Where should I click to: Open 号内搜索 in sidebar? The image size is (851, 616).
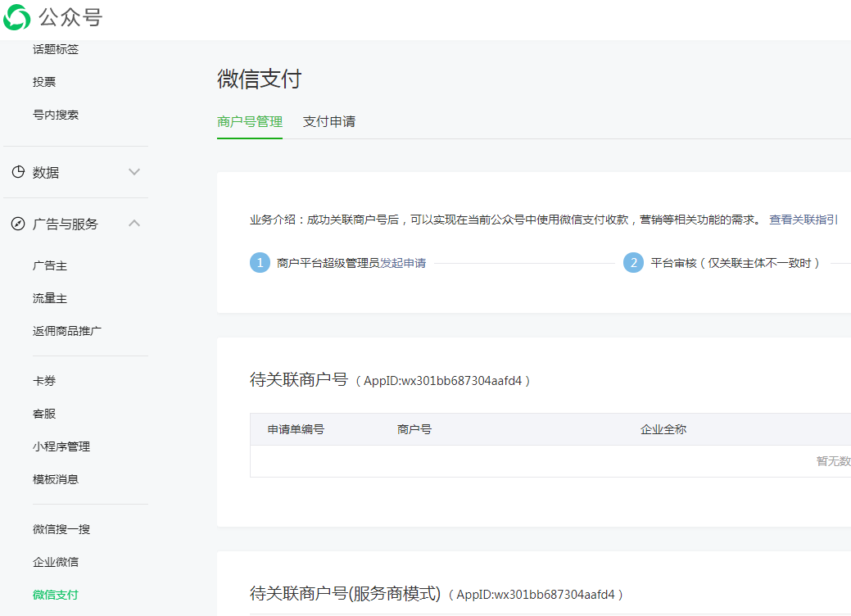[x=56, y=115]
